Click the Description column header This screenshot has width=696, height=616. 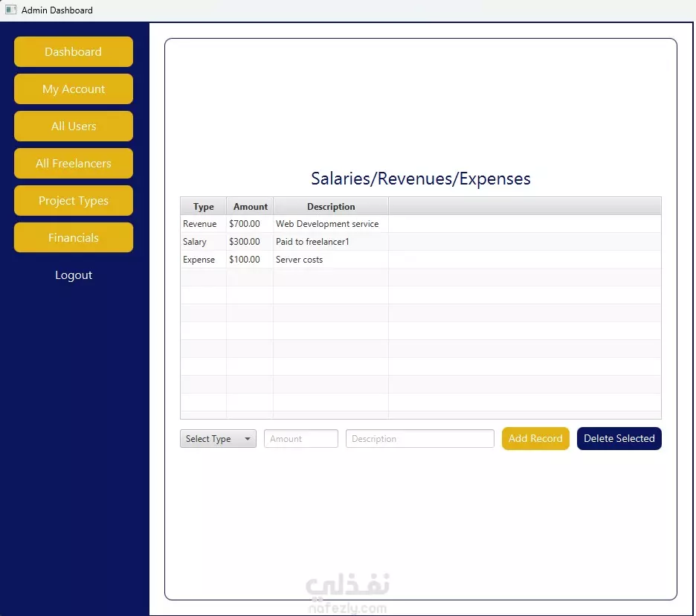pos(331,207)
